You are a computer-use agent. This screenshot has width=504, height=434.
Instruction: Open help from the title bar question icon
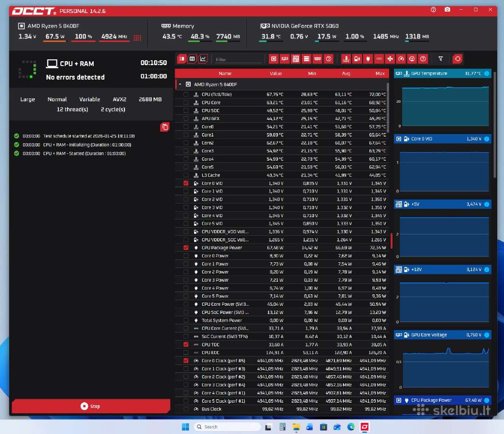pos(434,10)
